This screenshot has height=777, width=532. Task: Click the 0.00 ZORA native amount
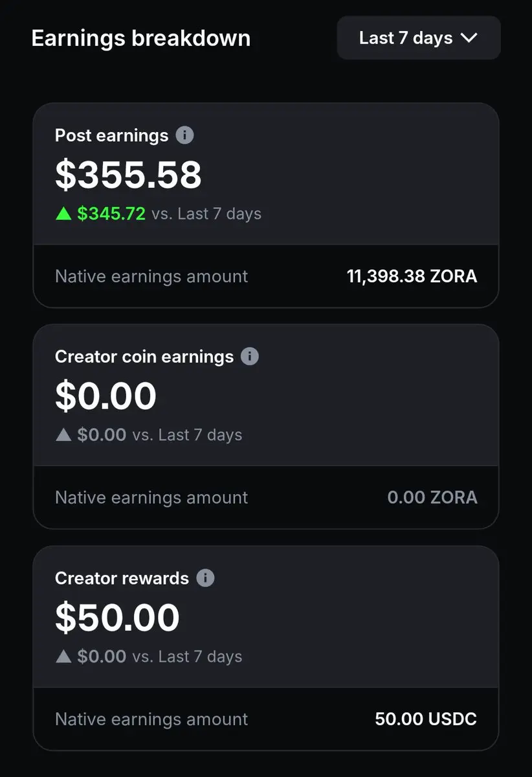tap(432, 497)
